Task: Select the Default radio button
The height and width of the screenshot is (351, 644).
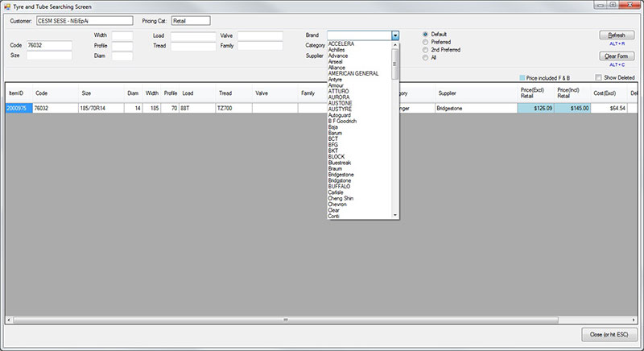Action: (x=426, y=34)
